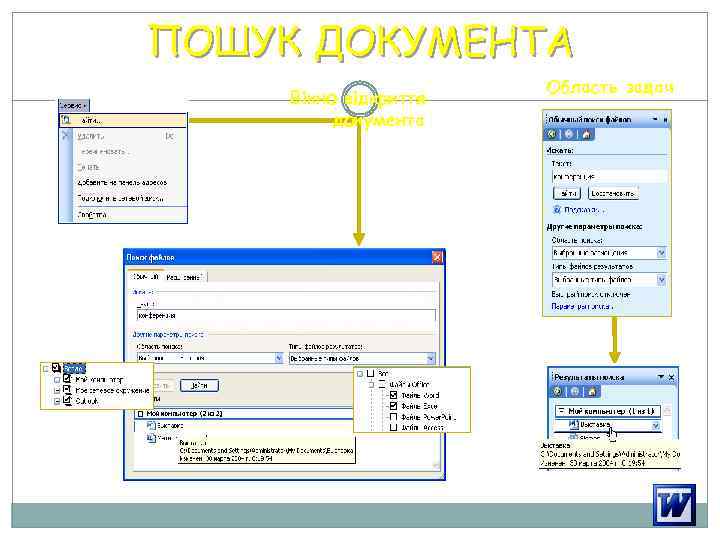Viewport: 720px width, 540px height.
Task: Switch to the Обычный tab in search dialog
Action: [x=145, y=277]
